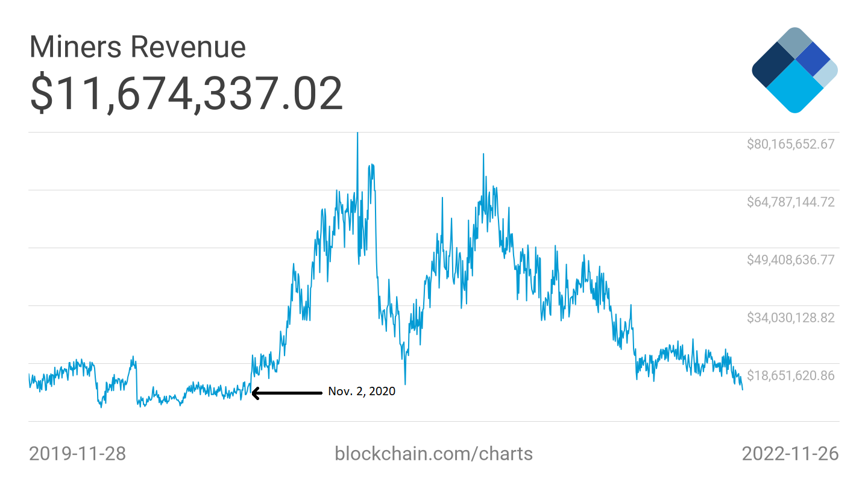This screenshot has width=868, height=488.
Task: Click the $80,165,652.67 axis label
Action: point(790,144)
